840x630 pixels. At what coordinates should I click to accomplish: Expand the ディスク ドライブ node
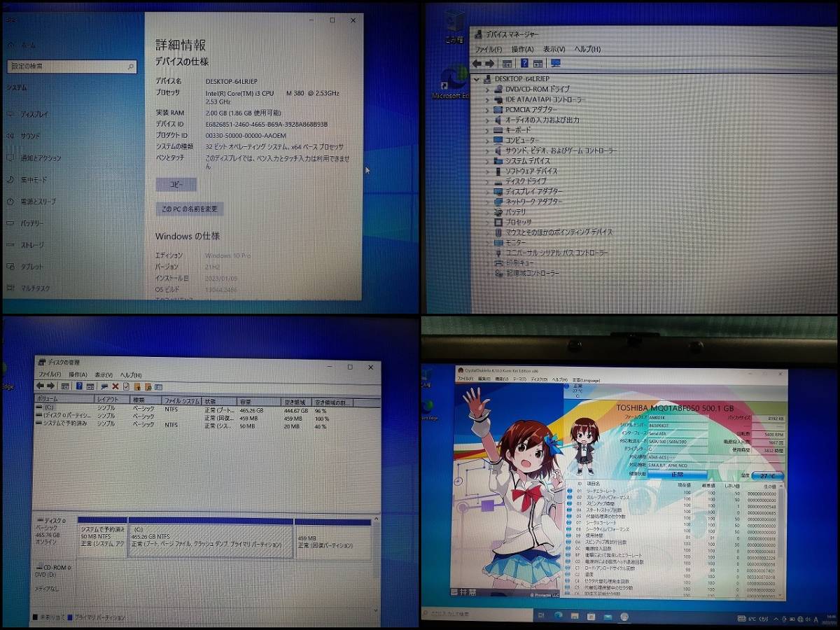point(487,181)
